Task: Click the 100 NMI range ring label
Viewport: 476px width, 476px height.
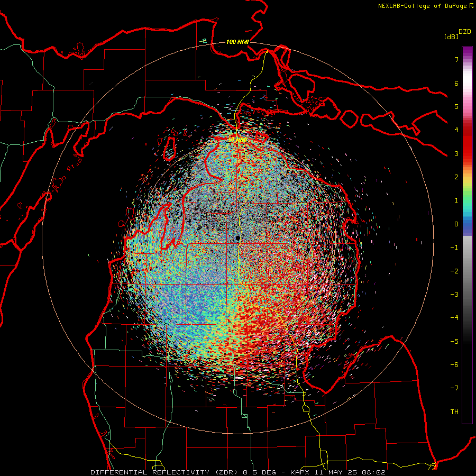Action: tap(237, 42)
